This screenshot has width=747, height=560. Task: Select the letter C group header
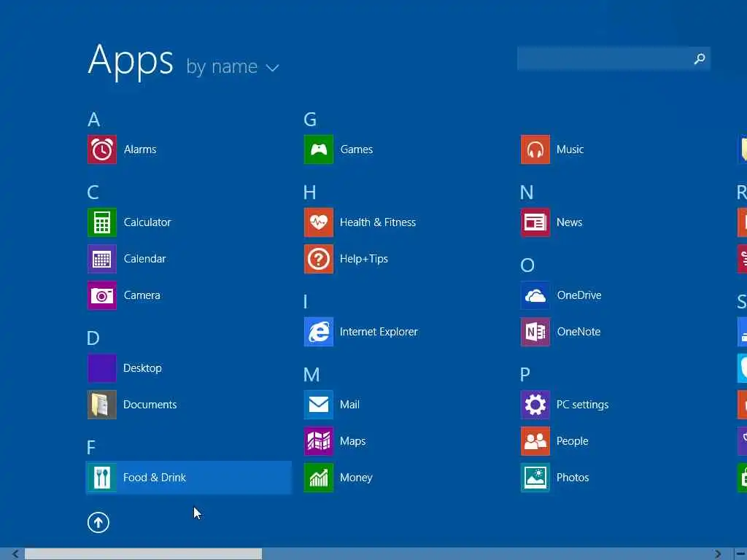coord(93,192)
